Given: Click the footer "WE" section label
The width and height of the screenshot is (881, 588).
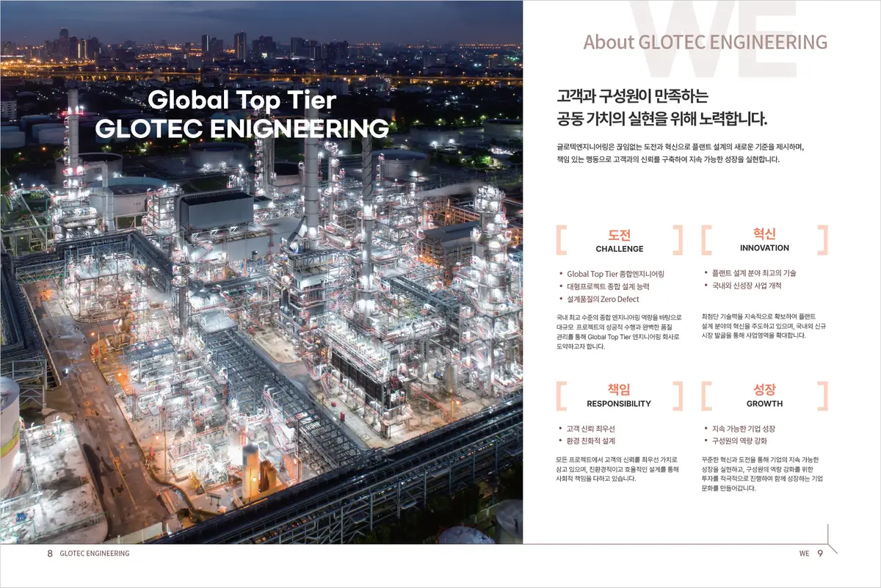Looking at the screenshot, I should (805, 553).
